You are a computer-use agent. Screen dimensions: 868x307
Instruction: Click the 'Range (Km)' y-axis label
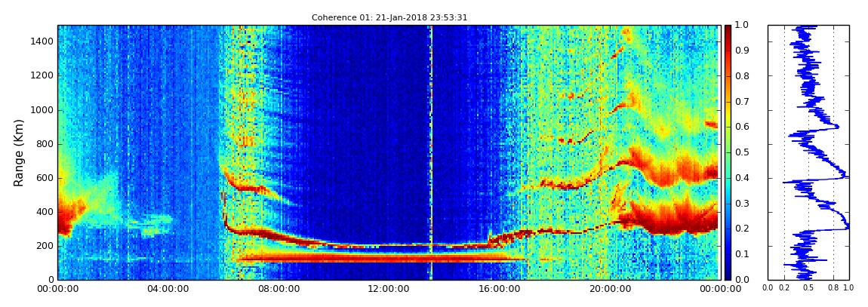(18, 152)
